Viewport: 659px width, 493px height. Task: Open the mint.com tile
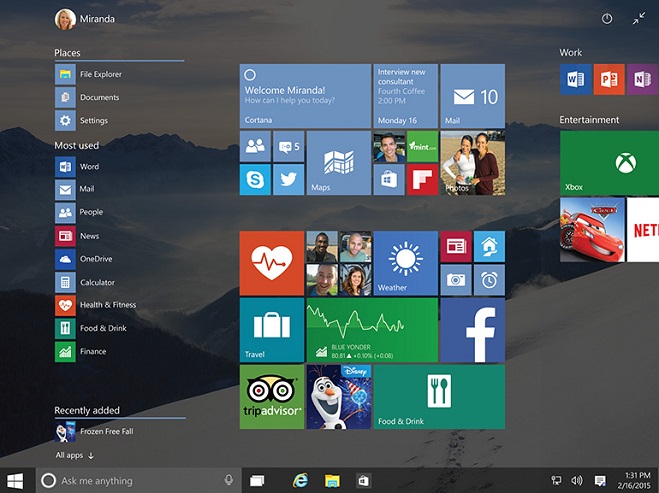(422, 146)
